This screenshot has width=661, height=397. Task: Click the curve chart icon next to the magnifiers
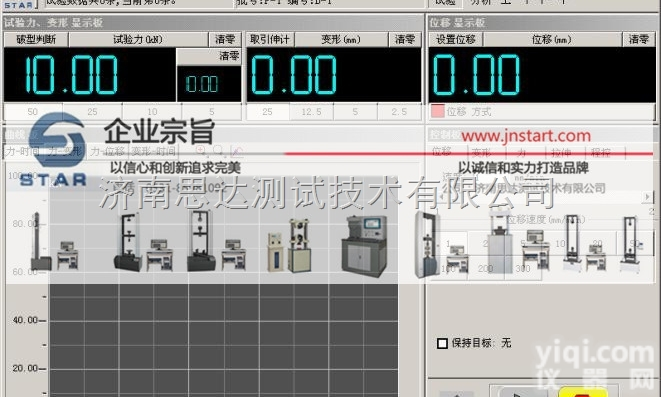237,151
